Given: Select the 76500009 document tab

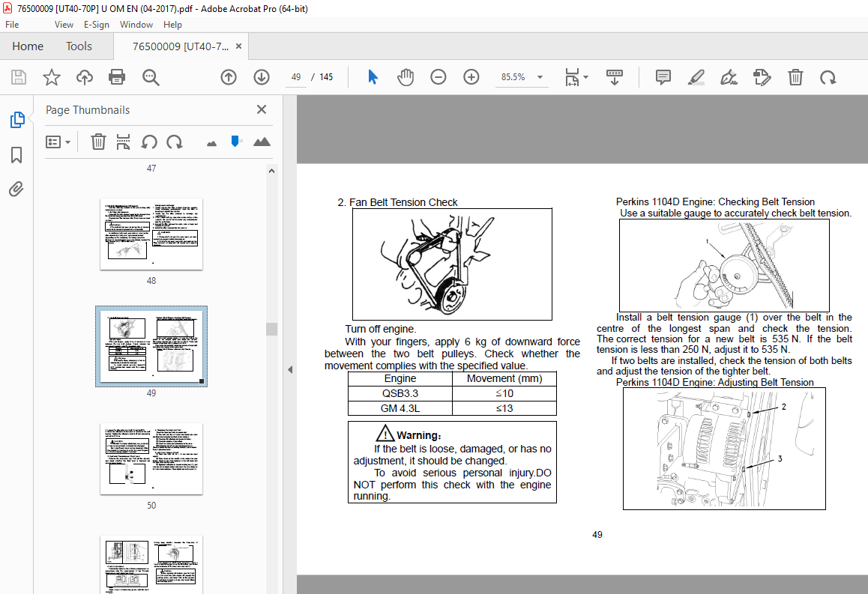Looking at the screenshot, I should [180, 46].
